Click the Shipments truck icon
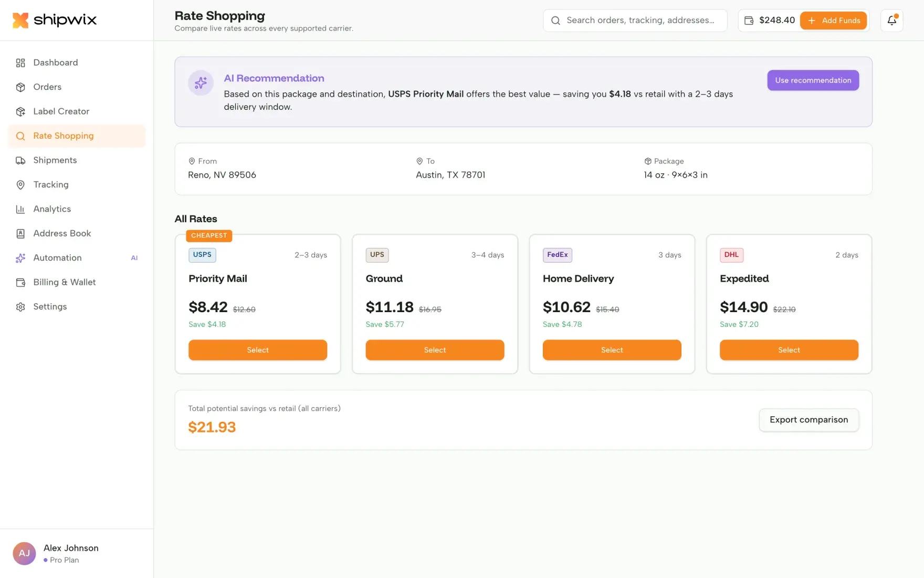The image size is (924, 578). pyautogui.click(x=20, y=160)
